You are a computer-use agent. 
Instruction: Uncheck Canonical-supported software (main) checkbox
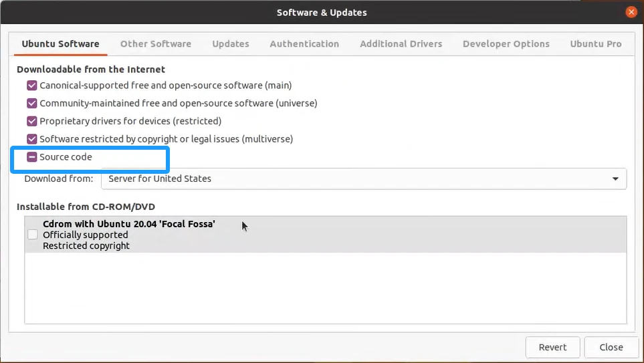31,86
